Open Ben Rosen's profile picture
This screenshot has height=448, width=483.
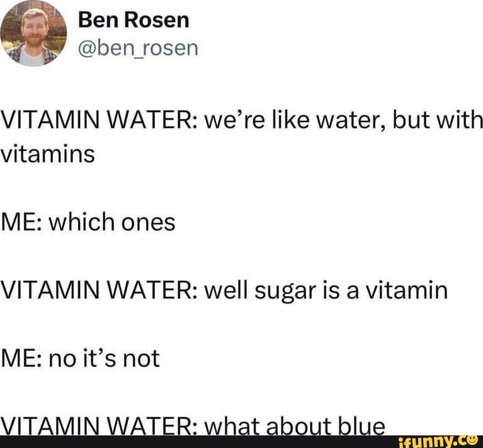pyautogui.click(x=33, y=33)
